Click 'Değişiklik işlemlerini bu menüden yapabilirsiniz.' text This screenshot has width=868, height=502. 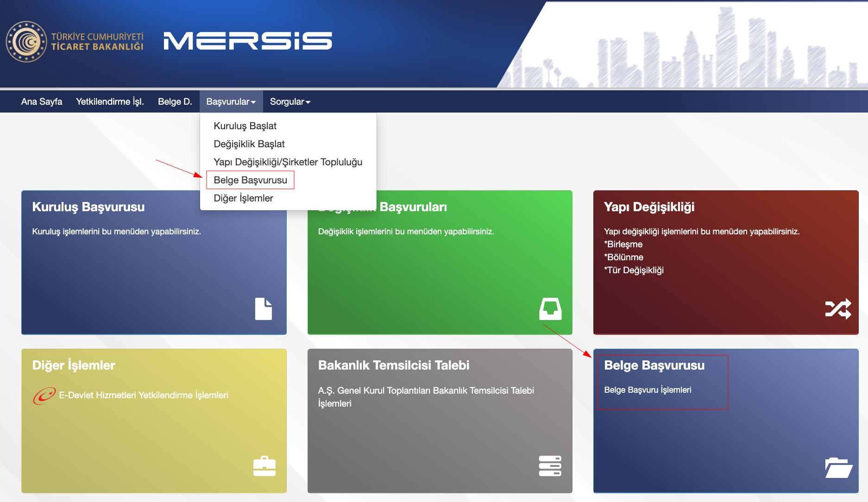pyautogui.click(x=406, y=232)
